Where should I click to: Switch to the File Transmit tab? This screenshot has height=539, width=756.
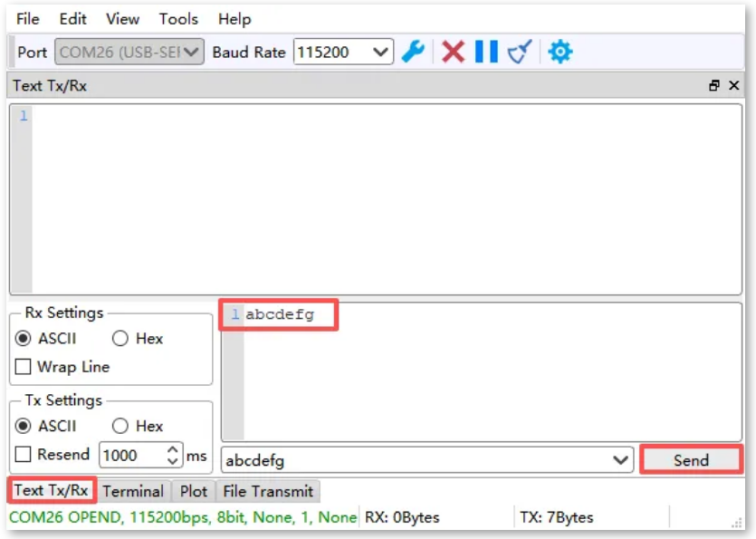[x=268, y=491]
